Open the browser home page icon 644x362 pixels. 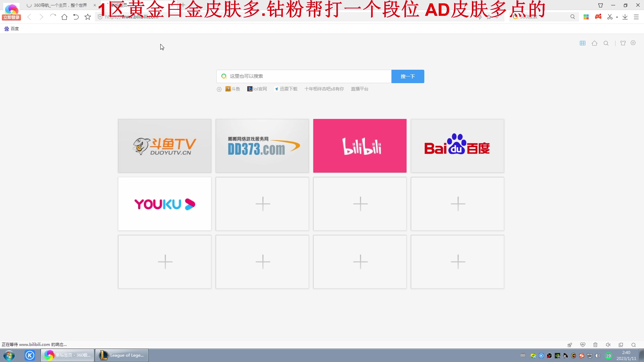[x=64, y=17]
